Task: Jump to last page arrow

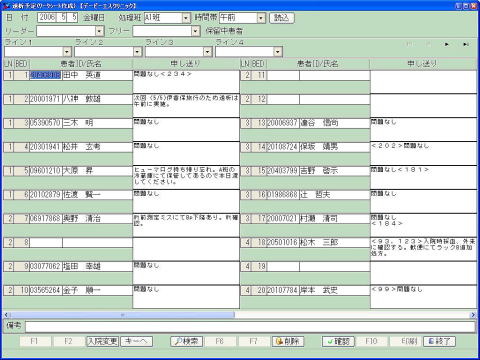Action: 466,44
